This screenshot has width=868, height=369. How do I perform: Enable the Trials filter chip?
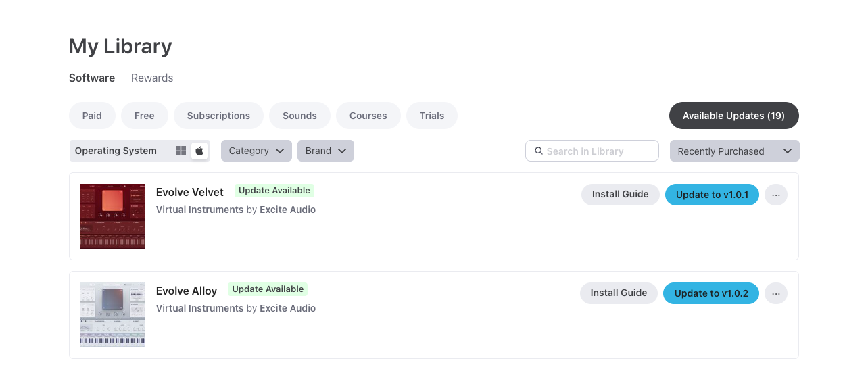[x=431, y=116]
